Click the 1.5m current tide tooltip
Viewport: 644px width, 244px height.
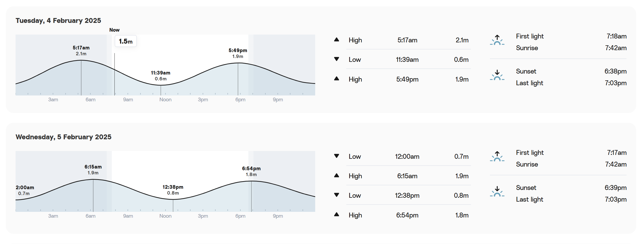125,41
